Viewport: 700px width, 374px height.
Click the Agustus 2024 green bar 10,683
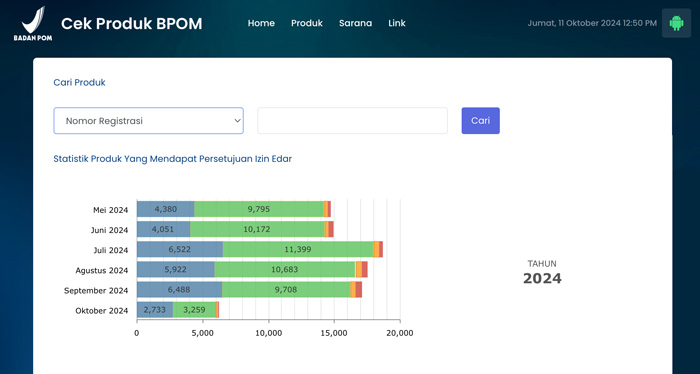coord(285,270)
